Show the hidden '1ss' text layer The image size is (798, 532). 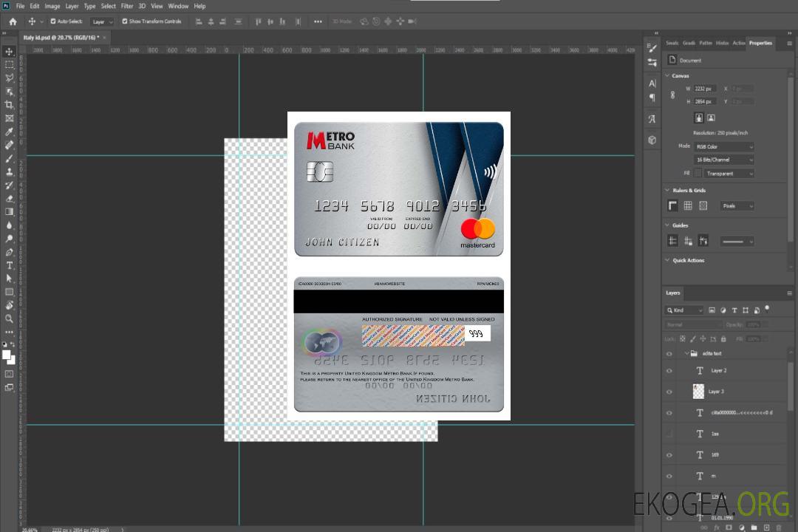tap(669, 434)
